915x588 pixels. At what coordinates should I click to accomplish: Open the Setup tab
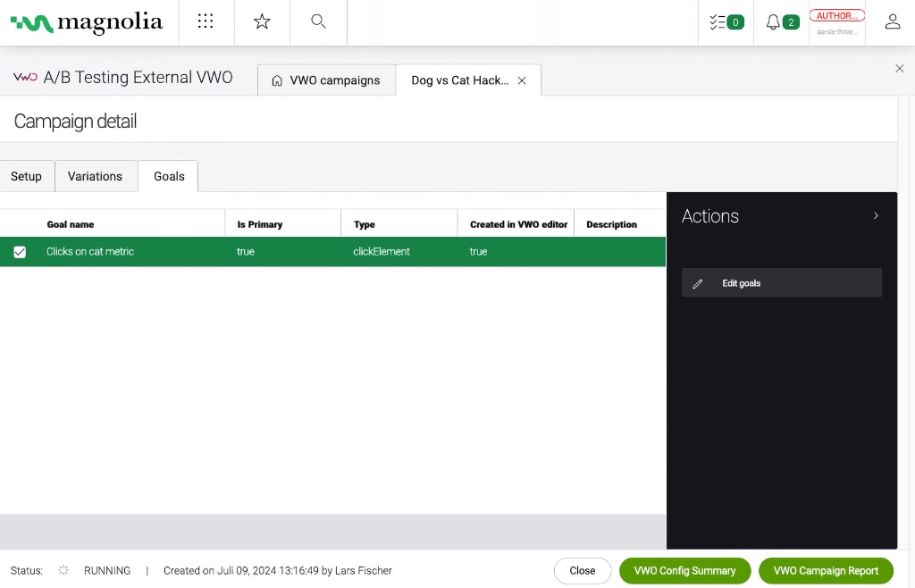26,176
